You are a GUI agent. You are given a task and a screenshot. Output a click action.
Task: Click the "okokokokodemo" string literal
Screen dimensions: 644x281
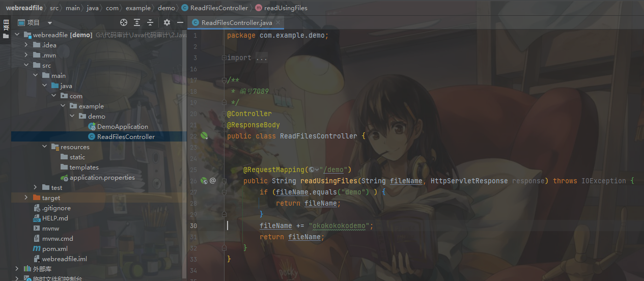point(339,226)
